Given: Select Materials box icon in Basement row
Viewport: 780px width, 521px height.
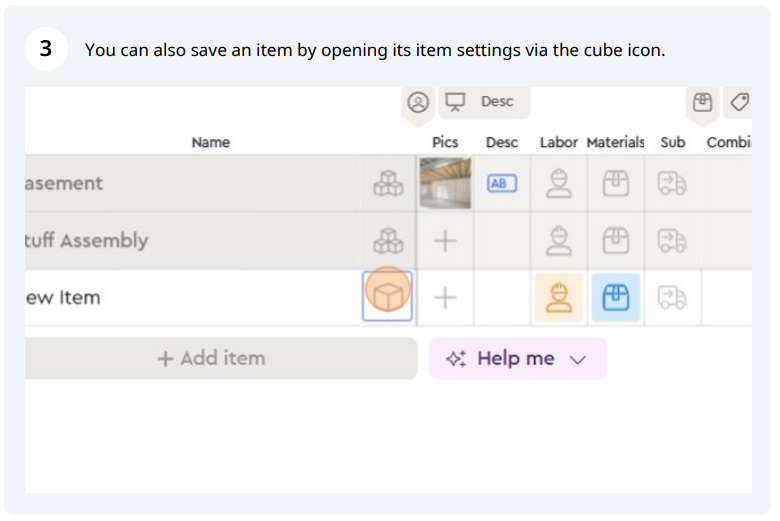Looking at the screenshot, I should pos(616,184).
